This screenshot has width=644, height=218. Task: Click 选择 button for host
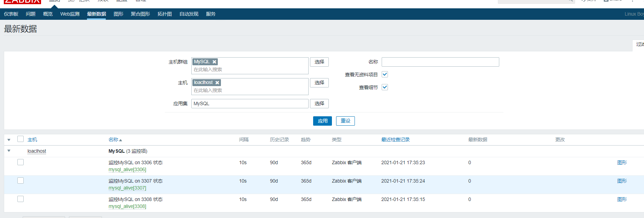(319, 83)
